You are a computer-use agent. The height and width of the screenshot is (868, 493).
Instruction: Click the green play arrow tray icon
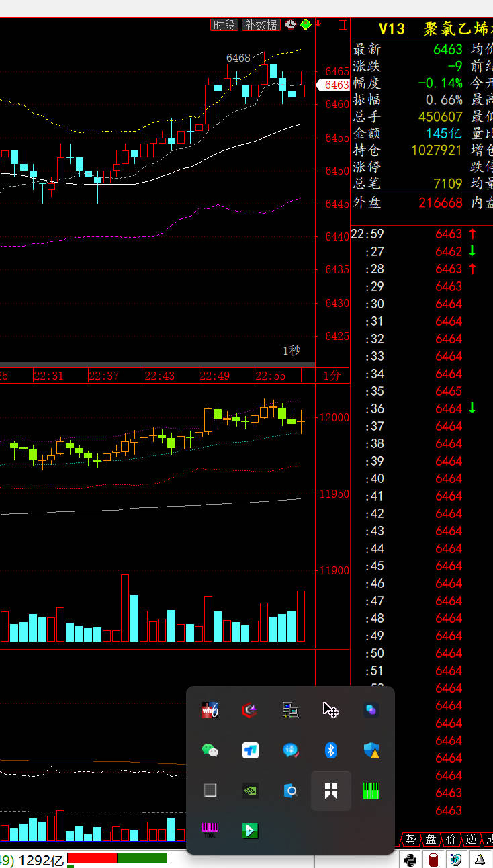[250, 830]
